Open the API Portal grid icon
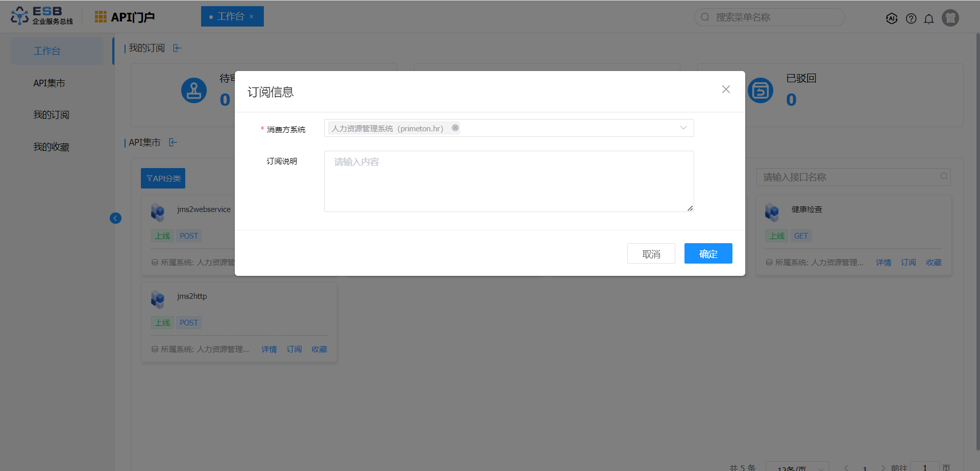This screenshot has height=471, width=980. [x=101, y=17]
